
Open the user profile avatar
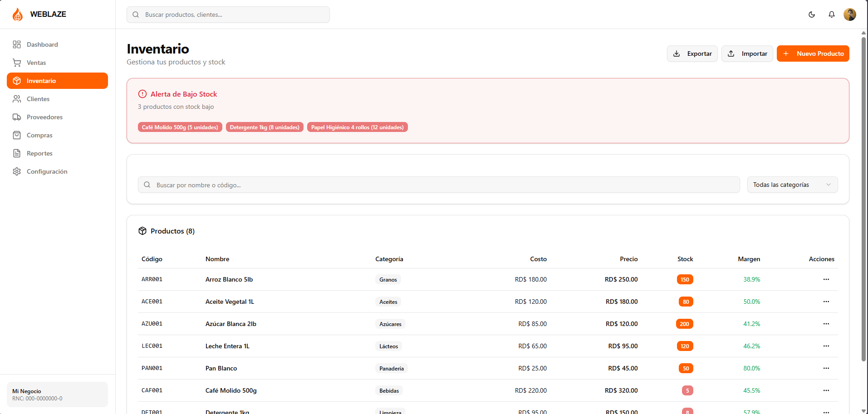[x=850, y=15]
